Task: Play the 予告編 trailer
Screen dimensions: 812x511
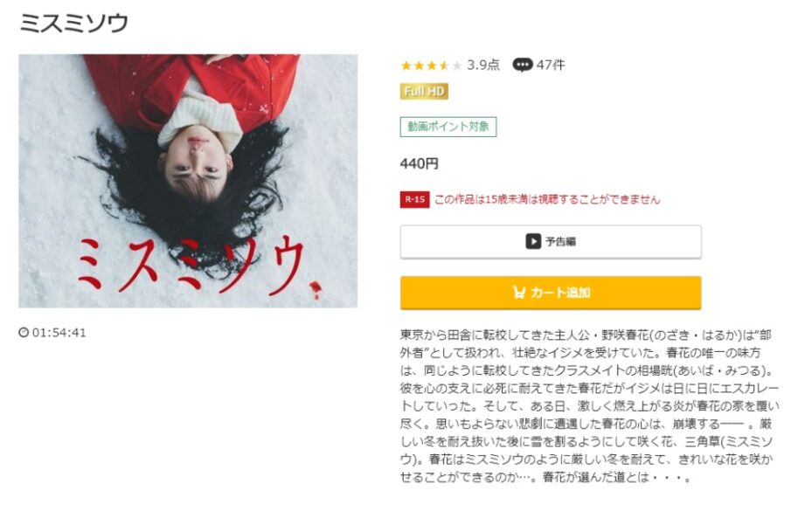Action: pos(551,241)
